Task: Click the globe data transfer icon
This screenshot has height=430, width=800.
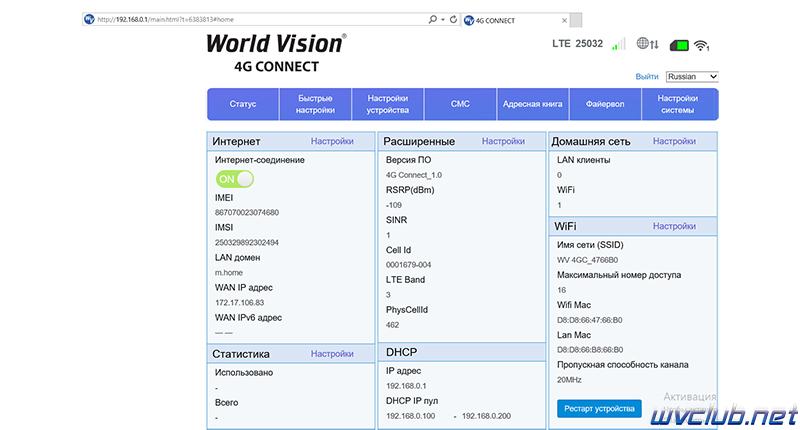Action: pyautogui.click(x=647, y=44)
